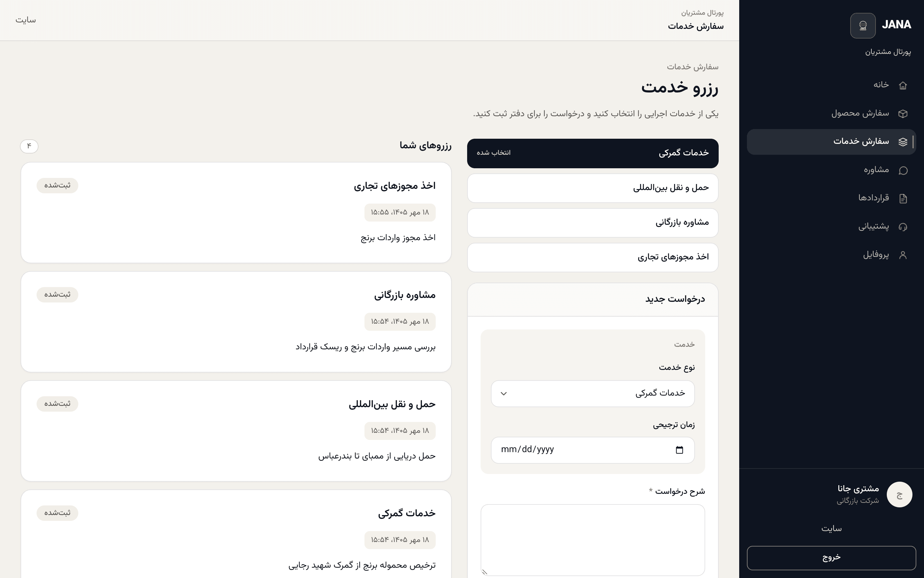Click the سایت link in top header
This screenshot has height=578, width=924.
point(26,20)
